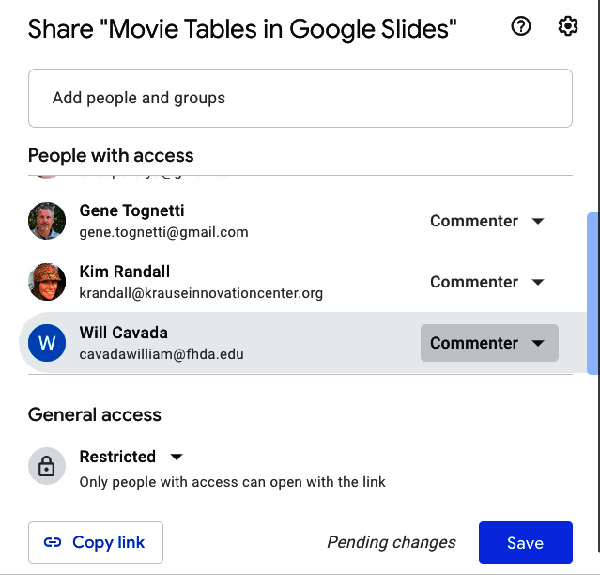Screen dimensions: 600x575
Task: Open Gene Tognetti's Commenter role dropdown
Action: (488, 221)
